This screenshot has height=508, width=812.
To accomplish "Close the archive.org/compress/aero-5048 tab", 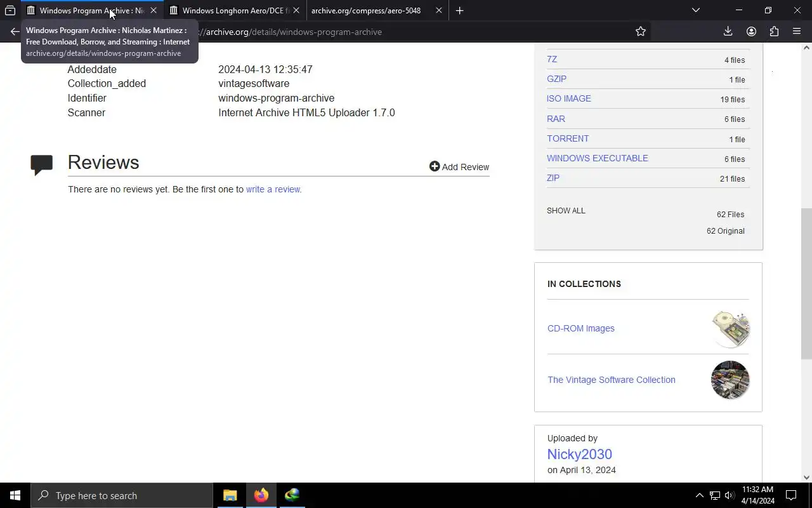I will [x=439, y=10].
